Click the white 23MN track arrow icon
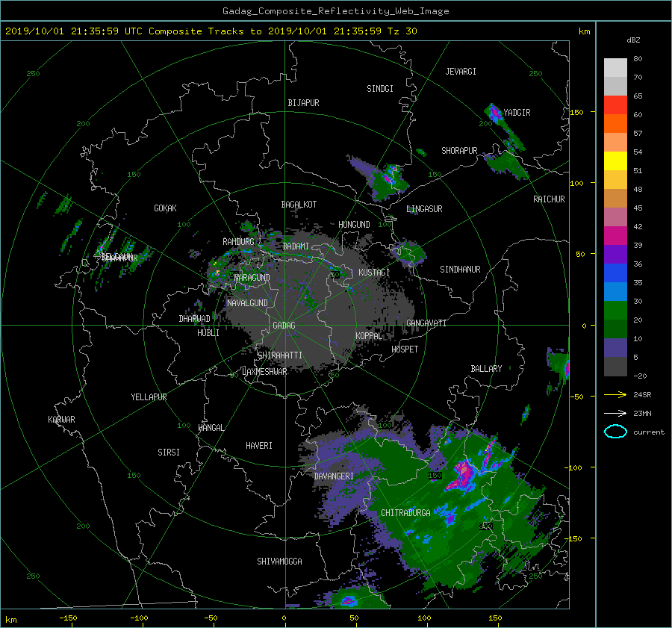This screenshot has height=628, width=672. click(x=615, y=413)
